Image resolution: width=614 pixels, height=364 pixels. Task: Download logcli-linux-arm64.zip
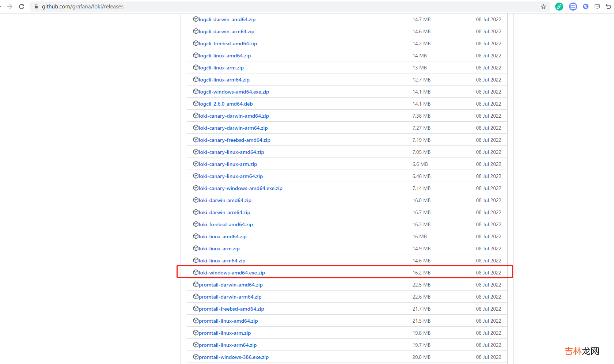[x=224, y=80]
